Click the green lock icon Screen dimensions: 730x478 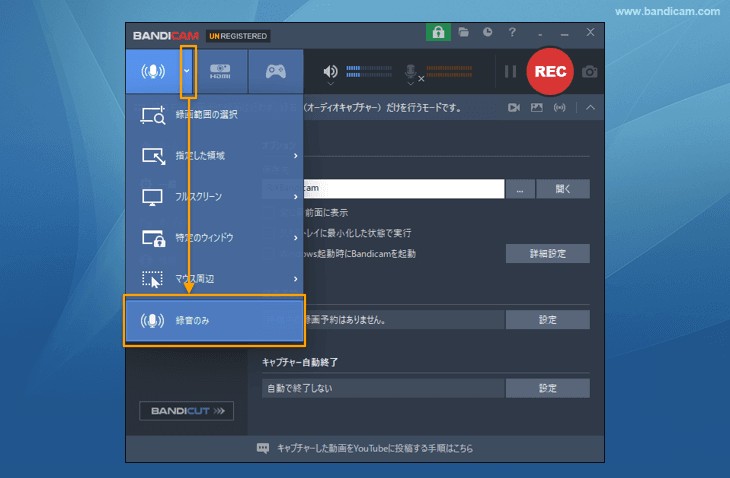438,32
